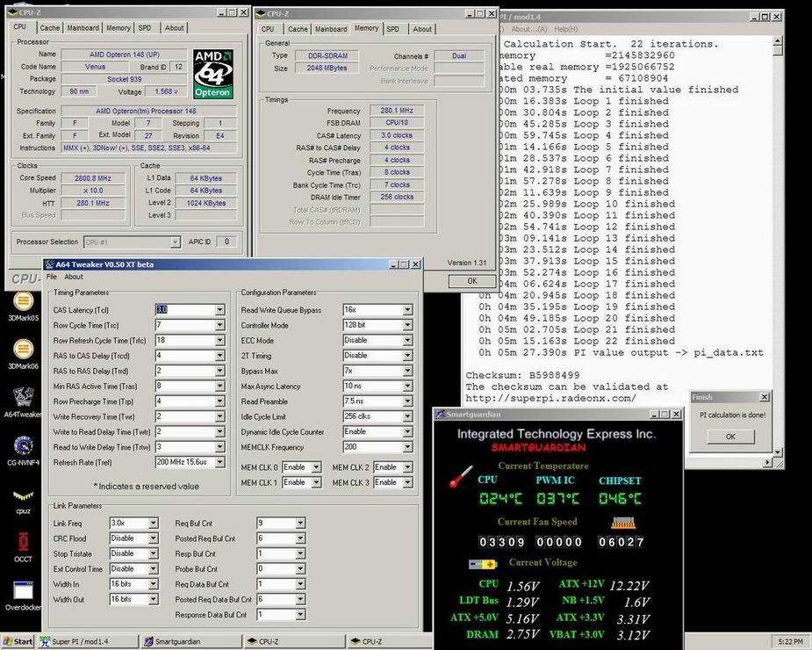The width and height of the screenshot is (812, 650).
Task: Open the About tab in right CPU-Z
Action: pyautogui.click(x=422, y=29)
